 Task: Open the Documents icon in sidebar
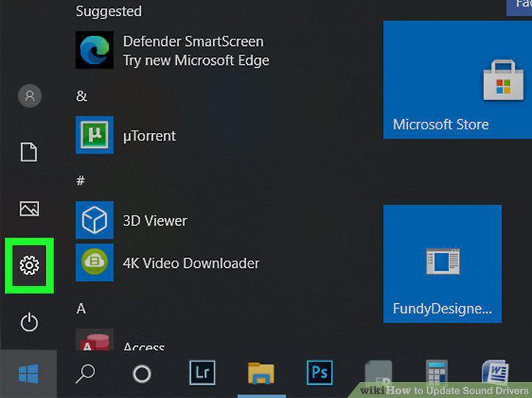[28, 152]
